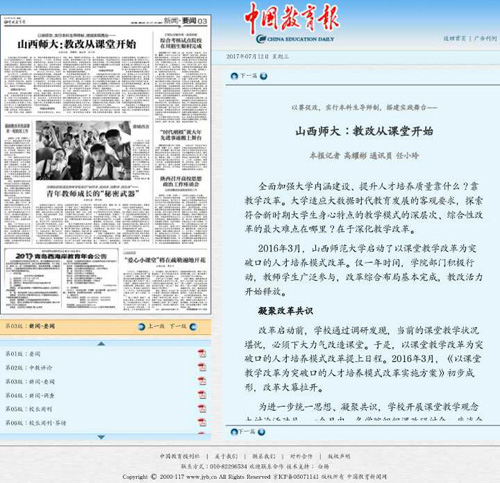Click the up triangle above the page list
Viewport: 500px width, 483px height.
(101, 343)
